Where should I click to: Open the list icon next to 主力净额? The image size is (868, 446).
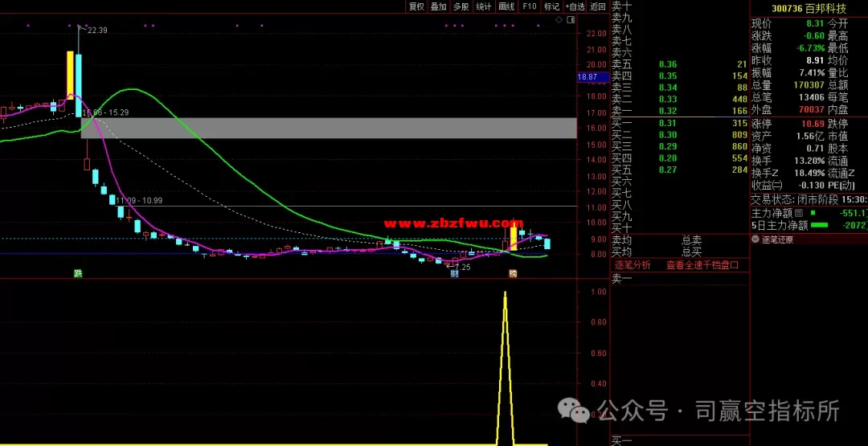click(x=813, y=213)
